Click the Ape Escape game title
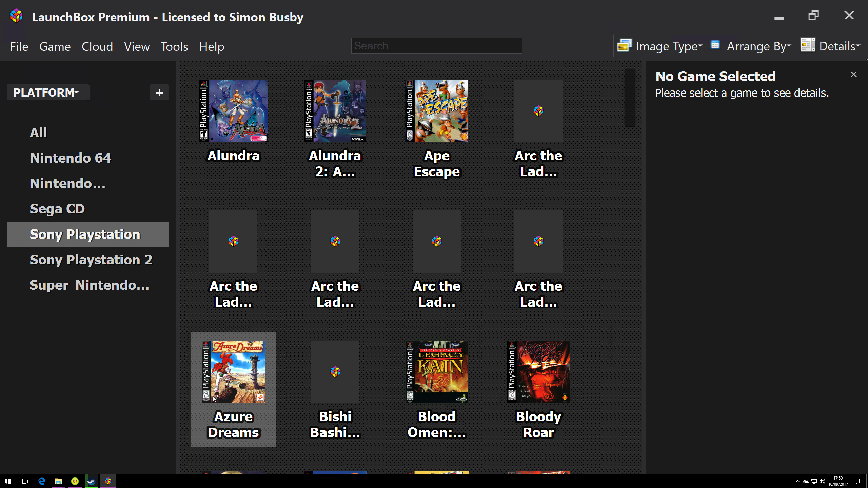 (437, 164)
